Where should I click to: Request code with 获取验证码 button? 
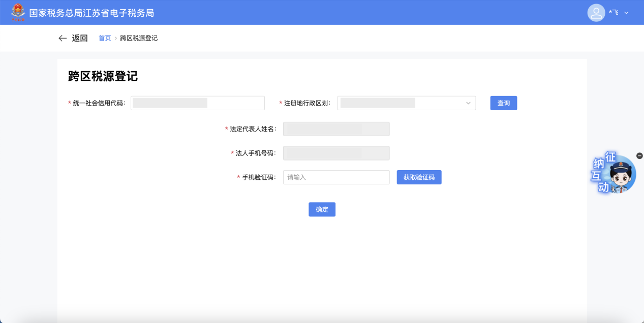tap(419, 177)
